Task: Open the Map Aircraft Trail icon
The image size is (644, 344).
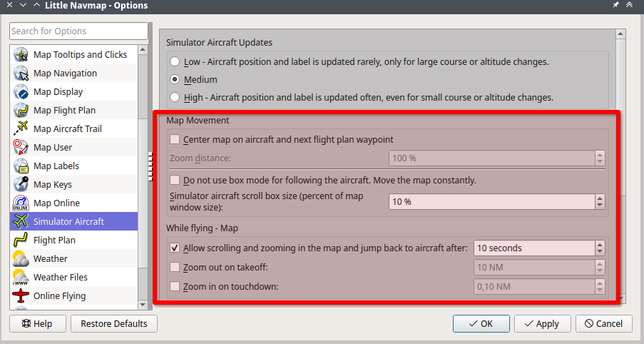Action: coord(21,128)
